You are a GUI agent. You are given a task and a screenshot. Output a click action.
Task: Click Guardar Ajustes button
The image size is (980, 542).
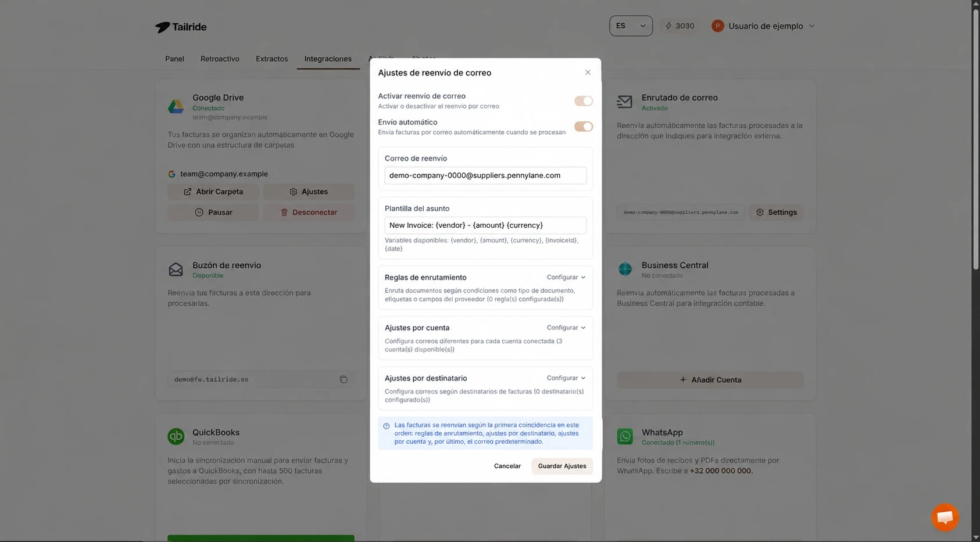tap(562, 466)
